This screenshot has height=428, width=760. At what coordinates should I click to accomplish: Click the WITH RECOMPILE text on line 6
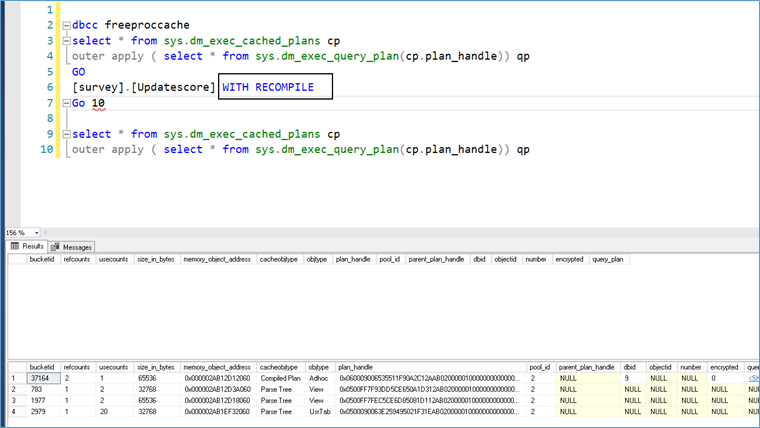(268, 87)
